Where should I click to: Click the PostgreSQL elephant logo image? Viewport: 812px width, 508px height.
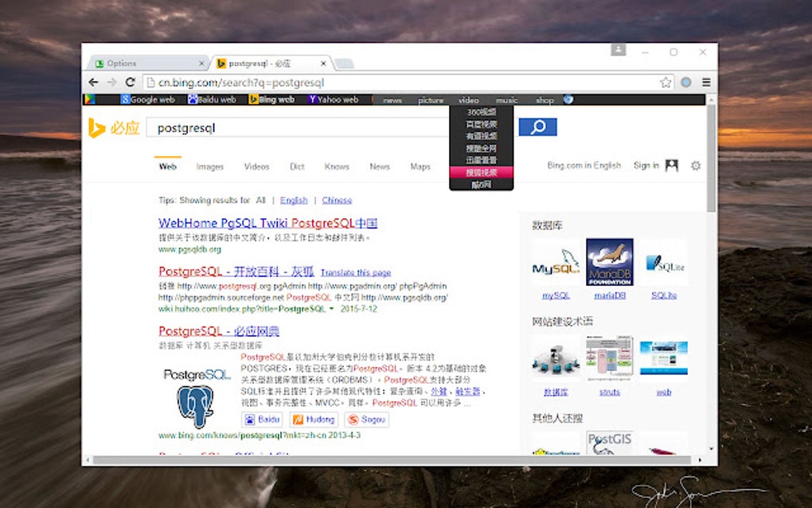[x=196, y=398]
